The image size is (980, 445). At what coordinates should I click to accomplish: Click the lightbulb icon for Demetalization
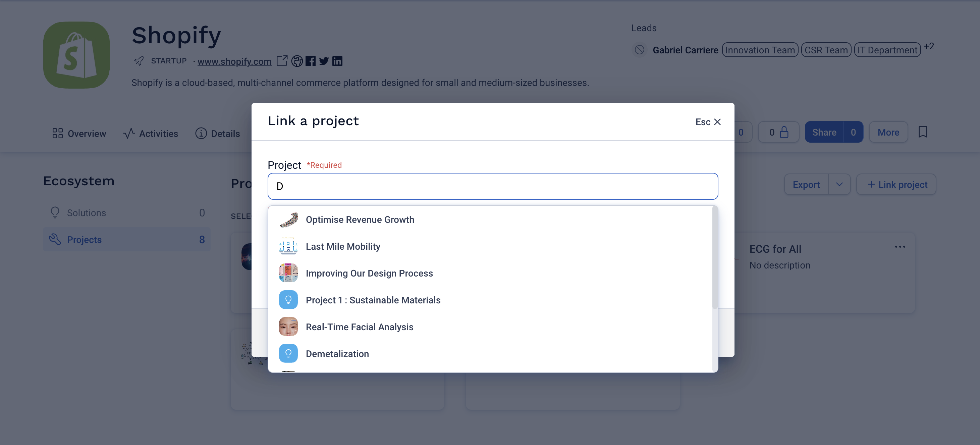tap(288, 354)
